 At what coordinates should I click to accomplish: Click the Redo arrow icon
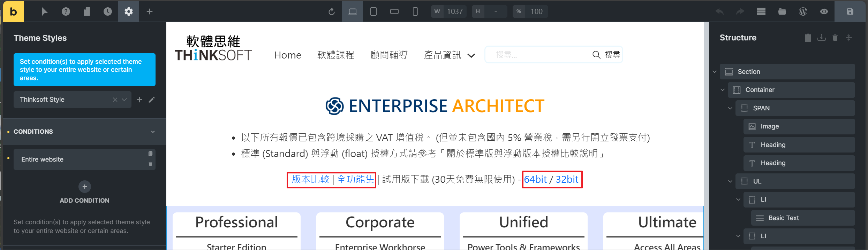click(x=740, y=11)
